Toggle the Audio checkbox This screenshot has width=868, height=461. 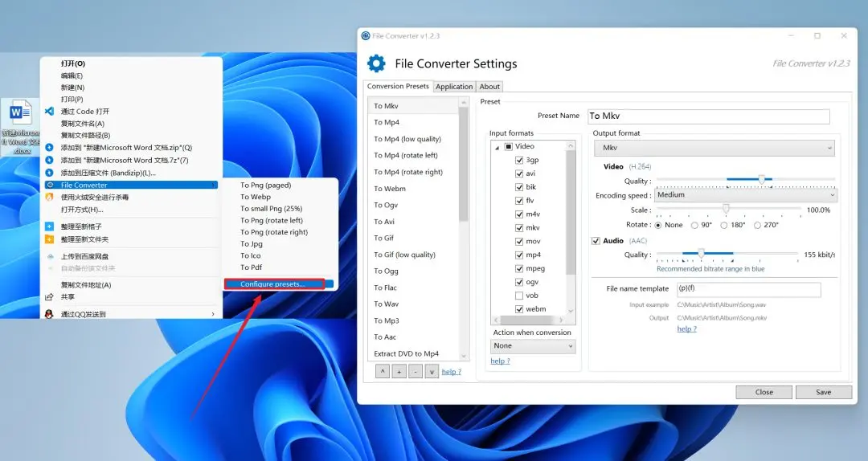point(596,241)
